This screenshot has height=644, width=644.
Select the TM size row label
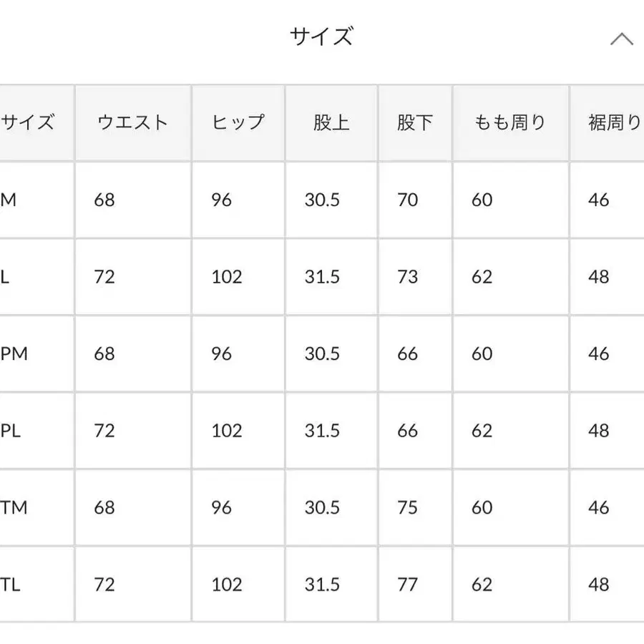click(x=14, y=507)
